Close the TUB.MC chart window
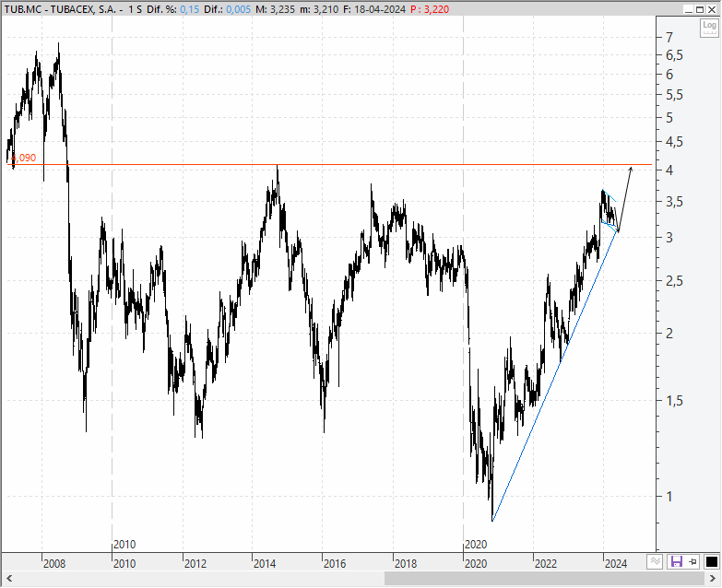Viewport: 722px width, 588px height. click(711, 9)
